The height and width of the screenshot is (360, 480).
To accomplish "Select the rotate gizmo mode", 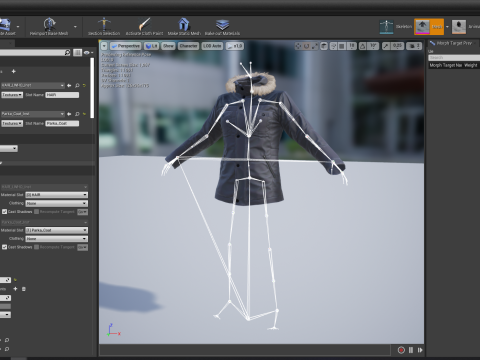I will tap(306, 46).
